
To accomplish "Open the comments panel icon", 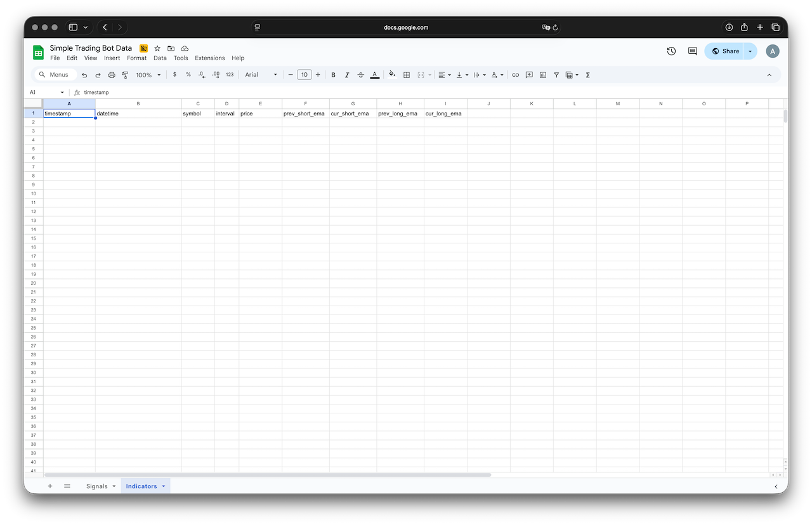I will pos(692,51).
